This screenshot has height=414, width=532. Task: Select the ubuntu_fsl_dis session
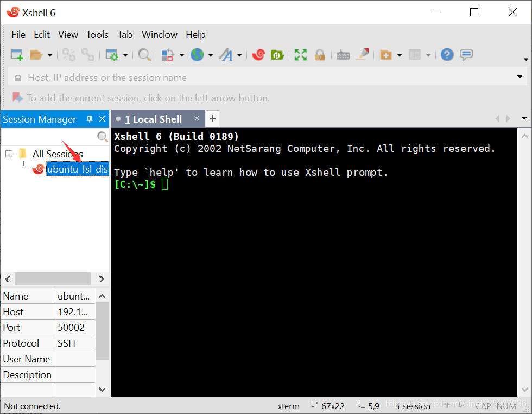pyautogui.click(x=77, y=169)
